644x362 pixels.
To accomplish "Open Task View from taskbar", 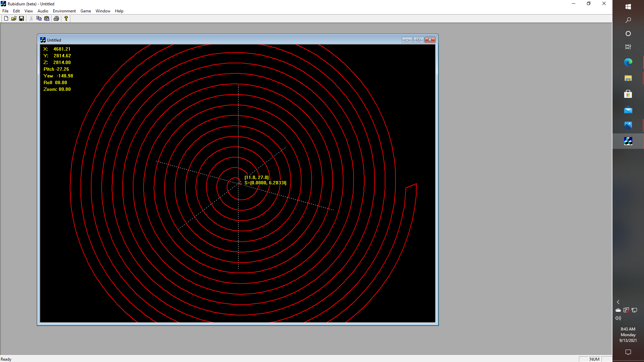I will point(628,47).
